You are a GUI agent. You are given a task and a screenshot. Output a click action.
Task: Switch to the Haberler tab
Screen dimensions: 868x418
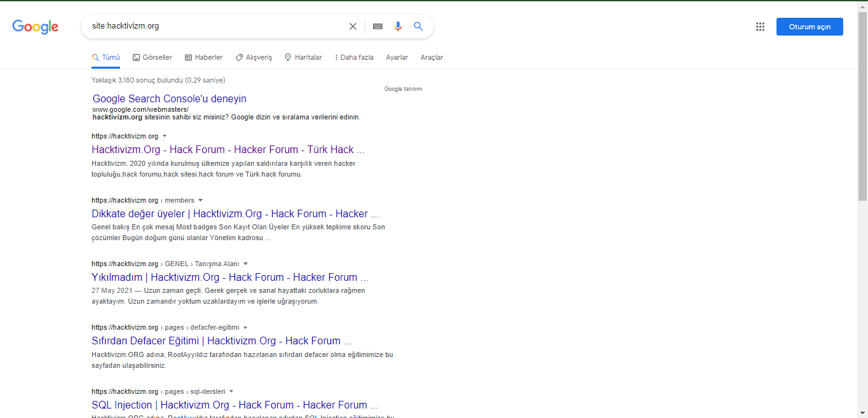tap(203, 57)
